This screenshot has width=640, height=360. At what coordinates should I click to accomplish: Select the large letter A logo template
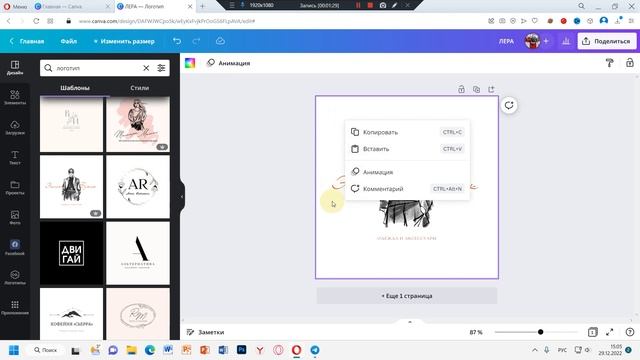coord(138,253)
